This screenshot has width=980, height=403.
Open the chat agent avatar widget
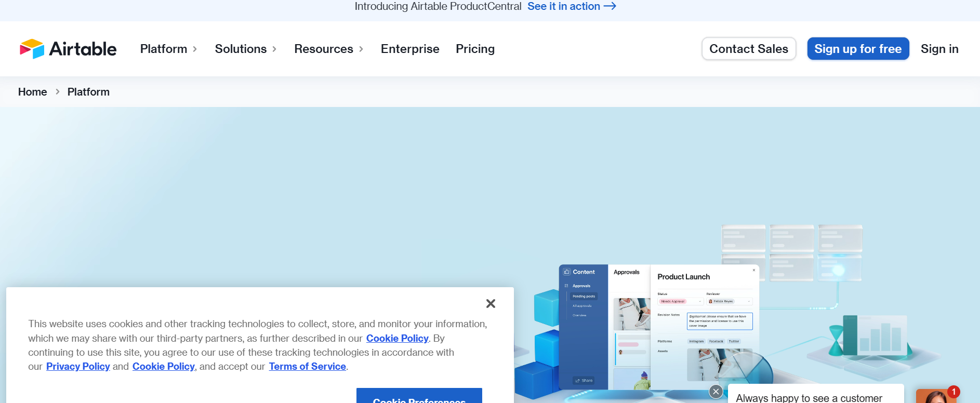(x=935, y=397)
